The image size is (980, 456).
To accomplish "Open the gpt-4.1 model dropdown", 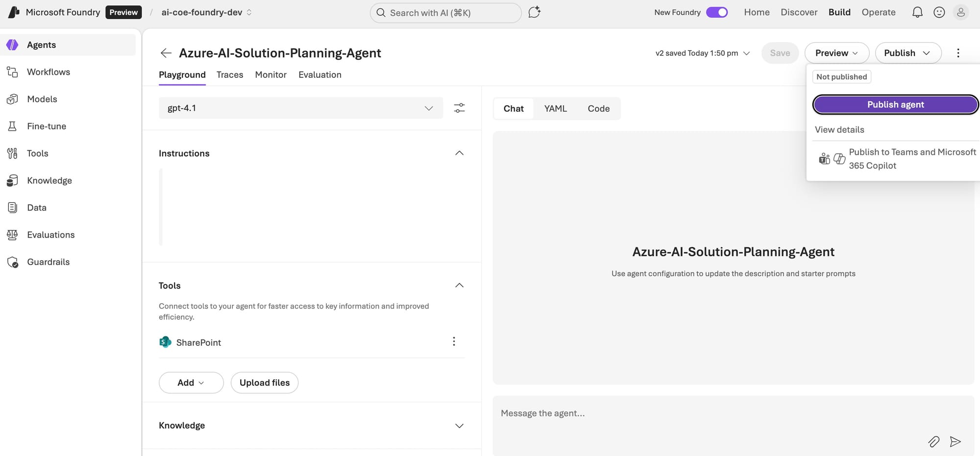I will point(300,108).
